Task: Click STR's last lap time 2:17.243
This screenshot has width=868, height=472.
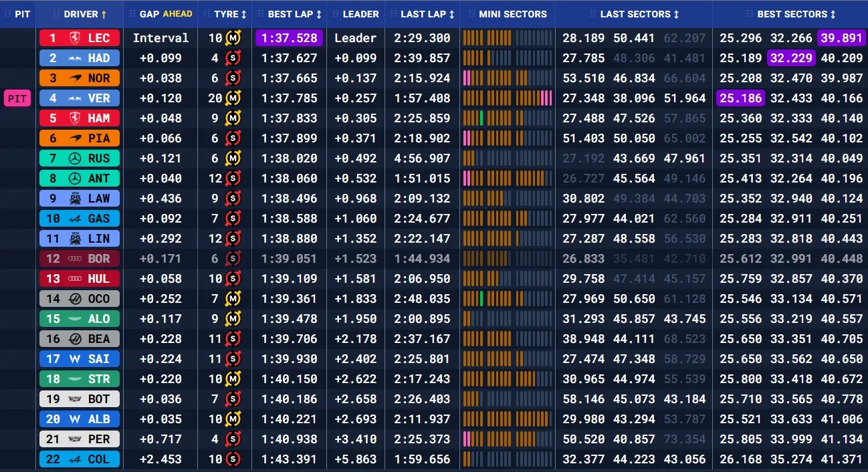Action: point(422,379)
